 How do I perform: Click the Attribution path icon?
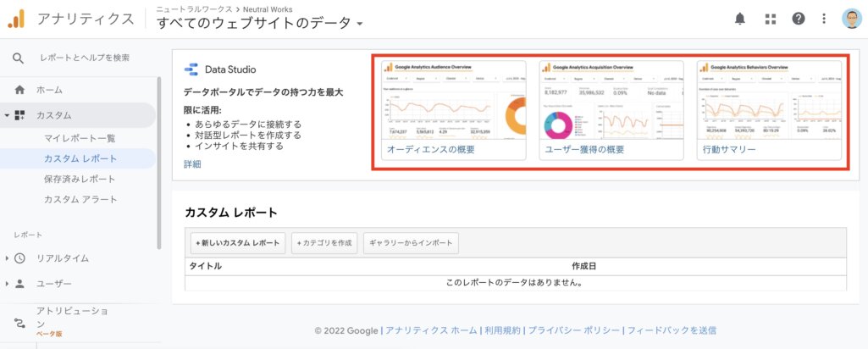(x=20, y=323)
